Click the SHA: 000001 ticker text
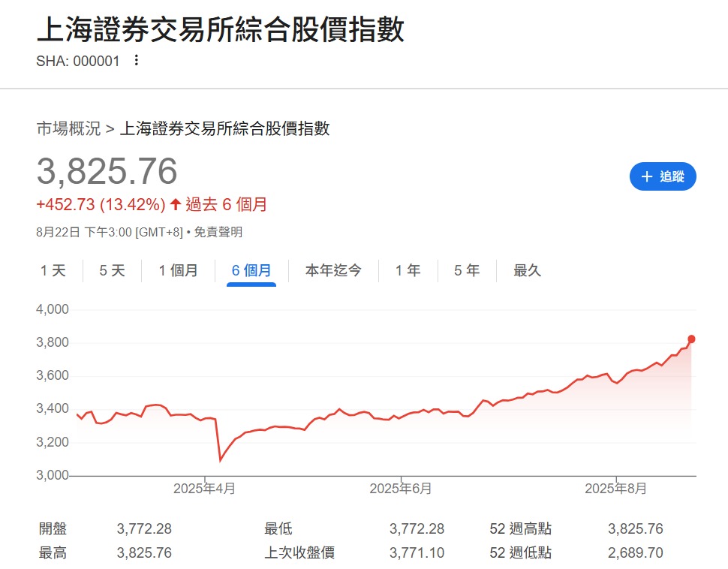The width and height of the screenshot is (728, 569). pos(78,61)
